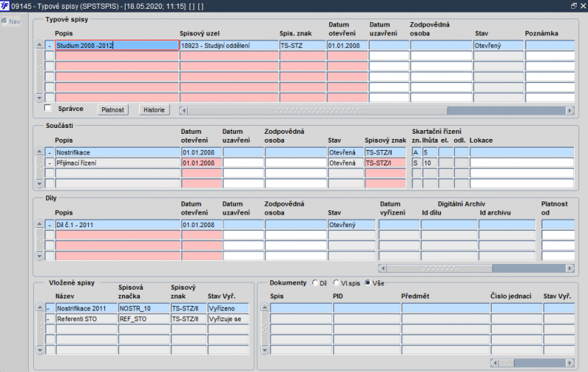The image size is (588, 372).
Task: Click the Historie button
Action: click(x=154, y=110)
